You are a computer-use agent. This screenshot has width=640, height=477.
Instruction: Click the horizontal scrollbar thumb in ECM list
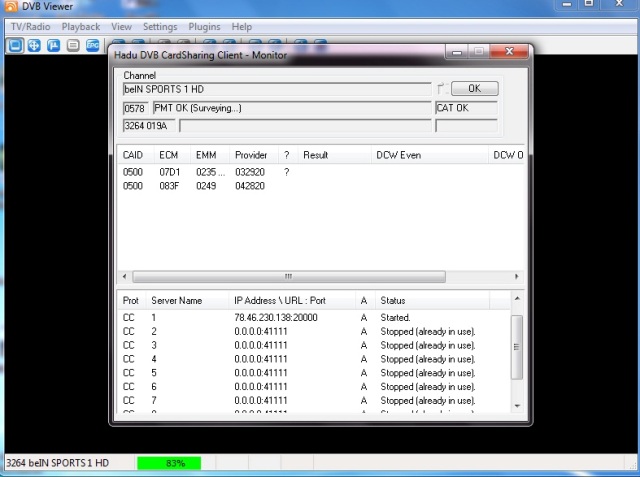click(289, 277)
